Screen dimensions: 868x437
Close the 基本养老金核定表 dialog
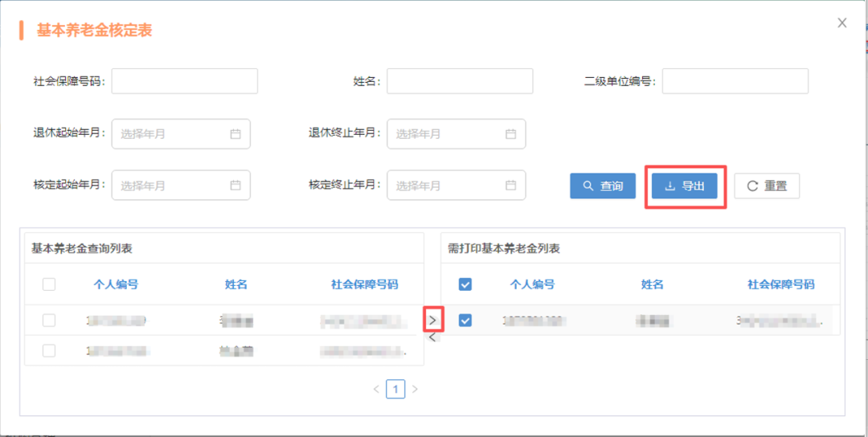842,22
